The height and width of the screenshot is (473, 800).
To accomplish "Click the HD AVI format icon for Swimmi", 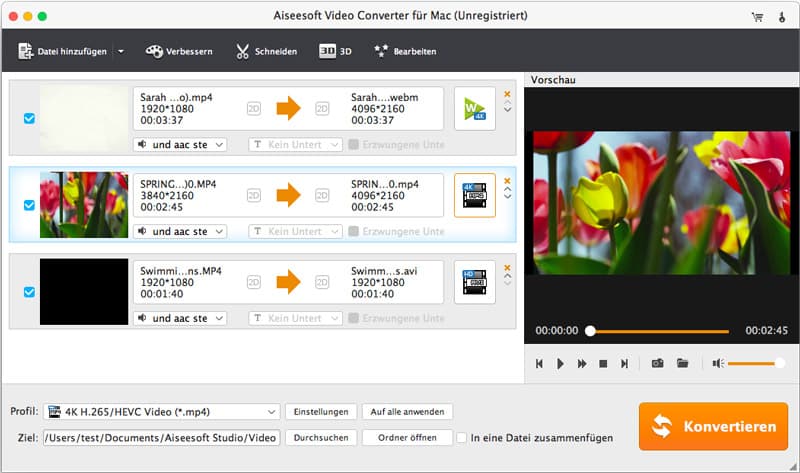I will 474,282.
